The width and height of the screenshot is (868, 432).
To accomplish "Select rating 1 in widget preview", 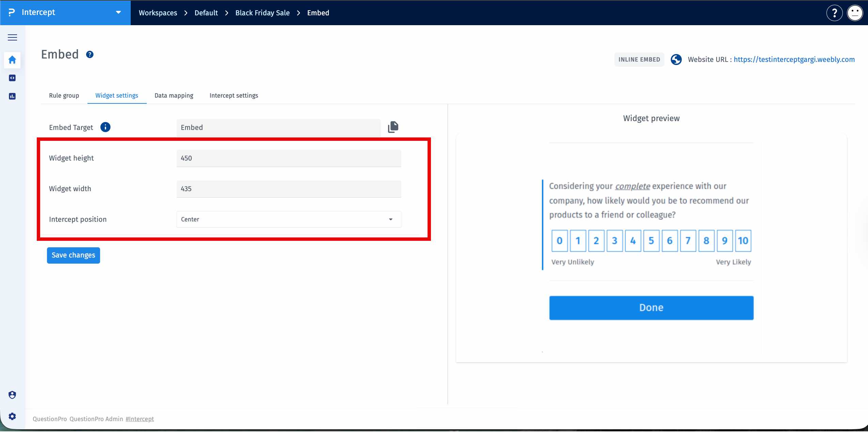I will point(578,241).
